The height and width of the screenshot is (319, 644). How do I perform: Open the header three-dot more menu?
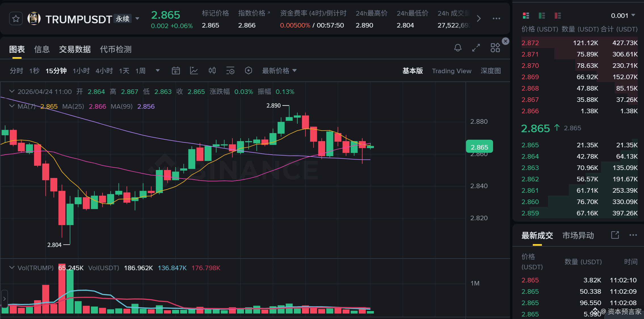tap(496, 19)
